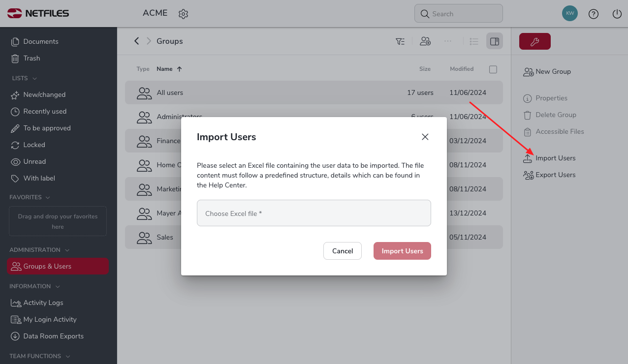The height and width of the screenshot is (364, 628).
Task: Collapse the LISTS section chevron
Action: pyautogui.click(x=35, y=79)
